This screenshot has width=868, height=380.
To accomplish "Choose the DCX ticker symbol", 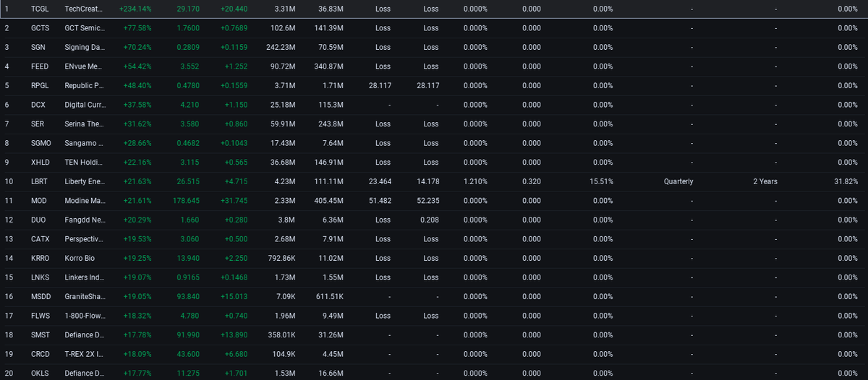I will point(38,105).
